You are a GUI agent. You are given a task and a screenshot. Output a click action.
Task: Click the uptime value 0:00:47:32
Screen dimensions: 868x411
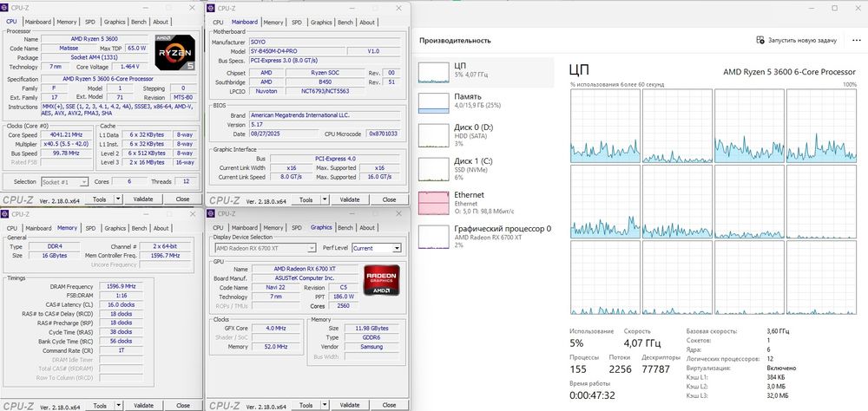coord(592,395)
